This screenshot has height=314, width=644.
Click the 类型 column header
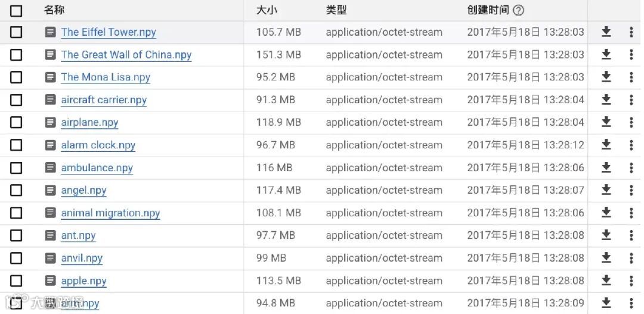tap(336, 10)
